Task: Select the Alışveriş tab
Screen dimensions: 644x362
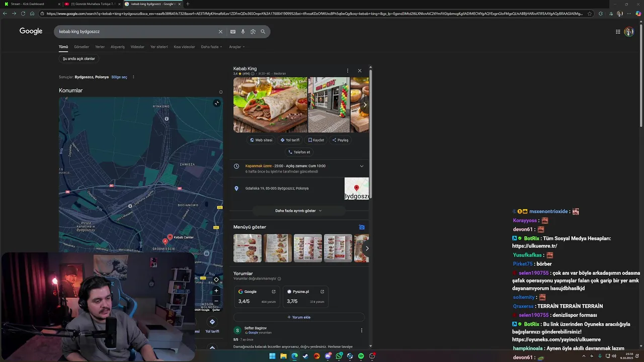Action: coord(118,47)
